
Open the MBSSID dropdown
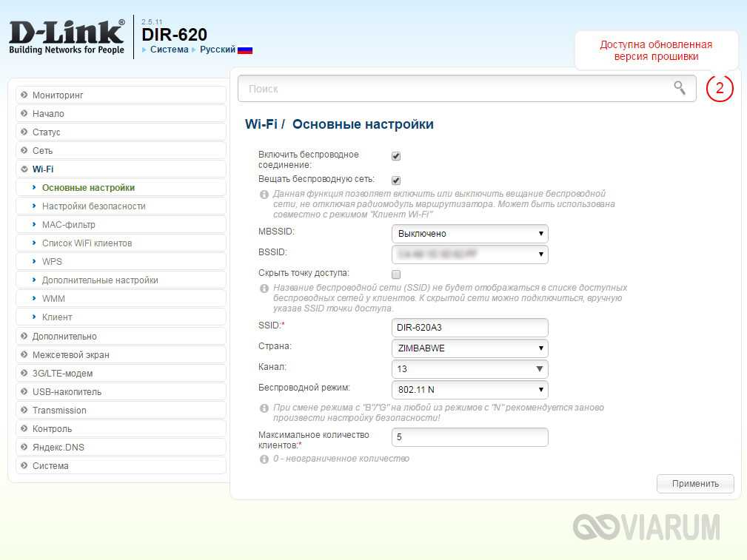(469, 233)
